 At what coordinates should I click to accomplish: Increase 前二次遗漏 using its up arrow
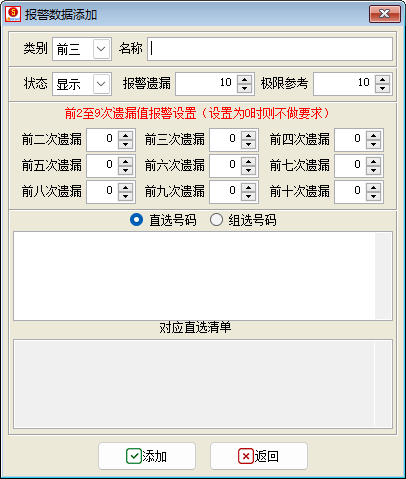126,135
